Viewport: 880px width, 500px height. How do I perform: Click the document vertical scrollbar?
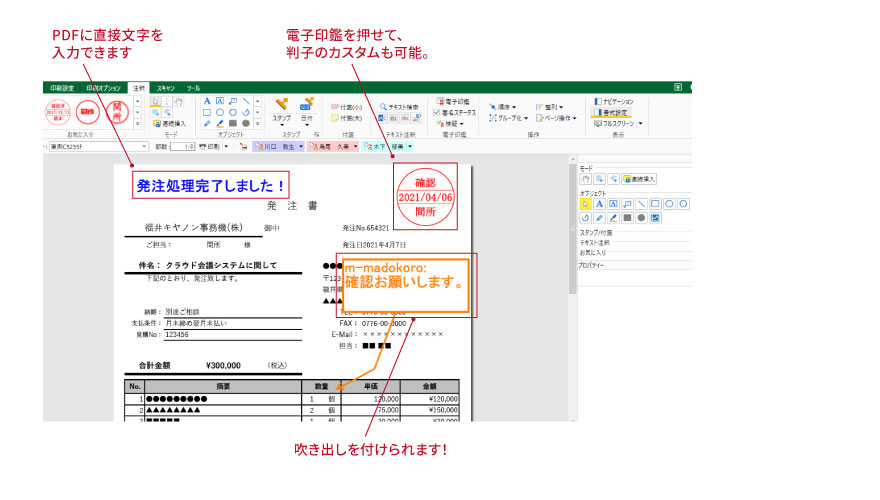572,229
